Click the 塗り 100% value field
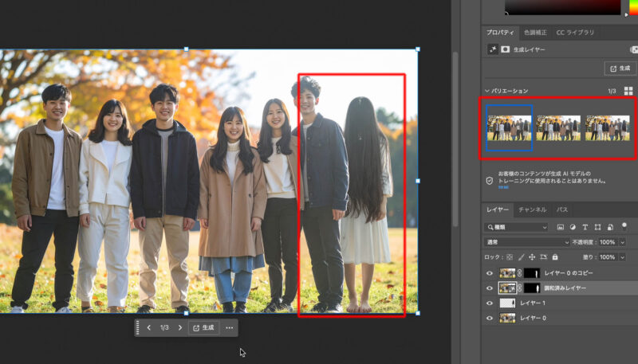Screen dimensions: 638x364 click(x=607, y=257)
